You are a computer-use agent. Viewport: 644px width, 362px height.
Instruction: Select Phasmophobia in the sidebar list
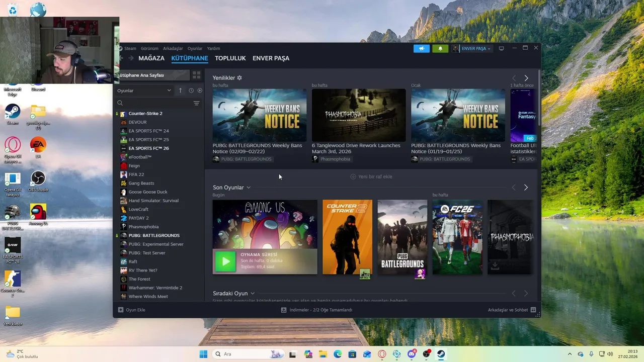pos(143,227)
